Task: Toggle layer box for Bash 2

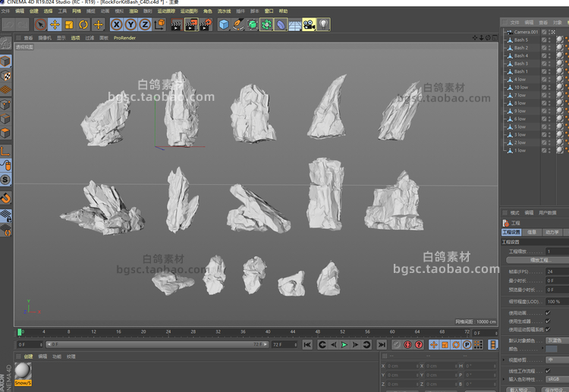Action: 544,48
